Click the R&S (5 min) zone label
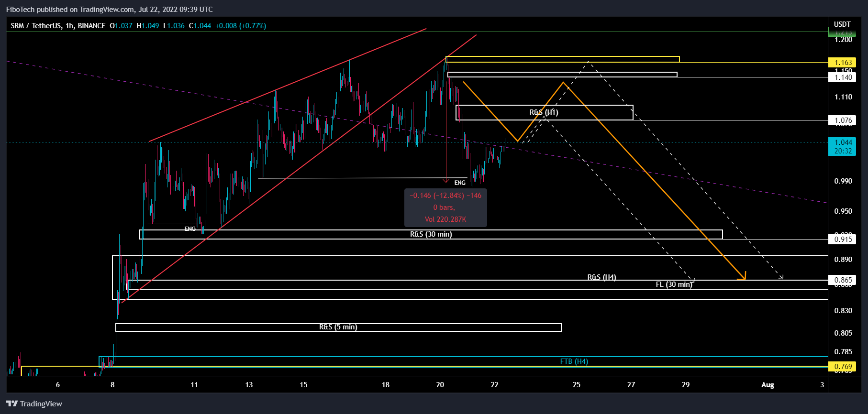868x414 pixels. tap(338, 327)
